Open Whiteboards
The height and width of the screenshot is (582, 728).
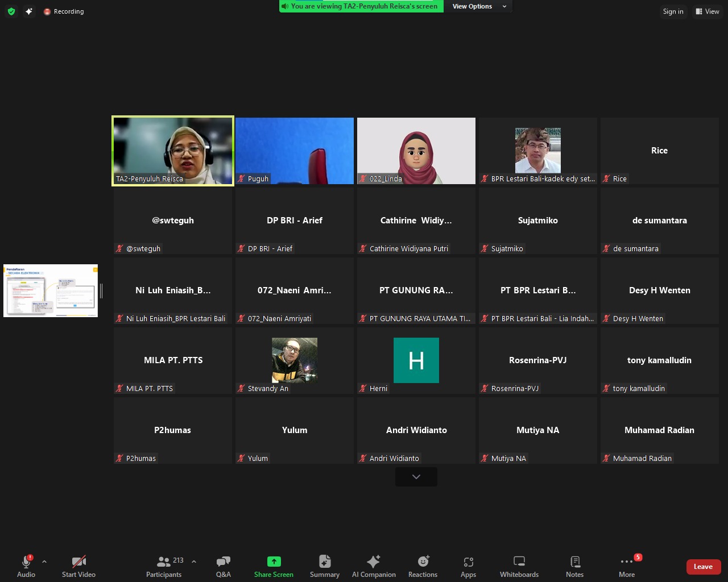519,566
